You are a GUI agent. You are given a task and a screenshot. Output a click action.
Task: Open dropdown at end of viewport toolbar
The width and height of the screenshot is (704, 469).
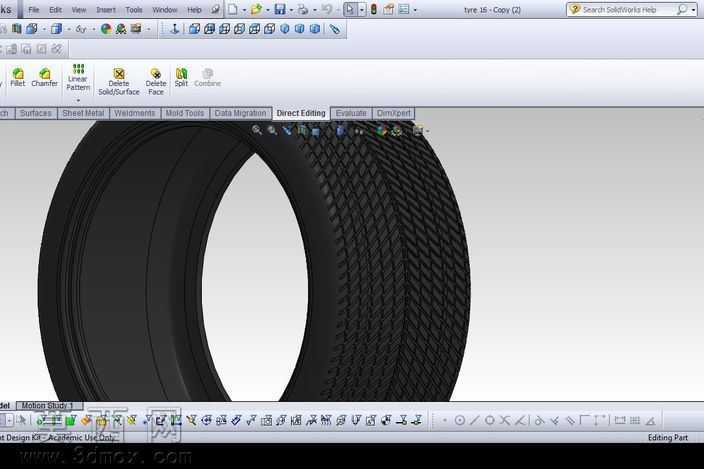427,131
